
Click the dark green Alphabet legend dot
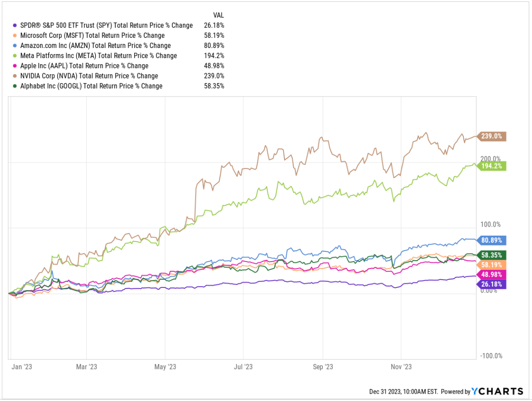point(14,86)
